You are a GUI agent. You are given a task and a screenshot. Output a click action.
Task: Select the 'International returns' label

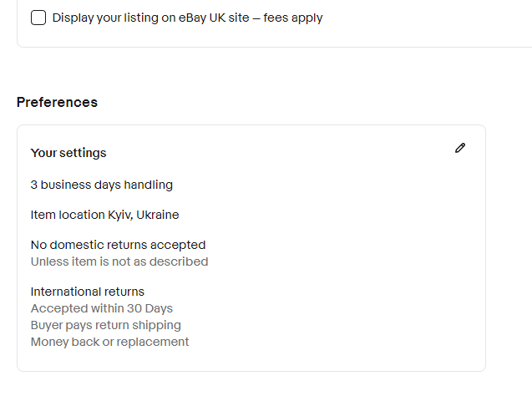(88, 292)
